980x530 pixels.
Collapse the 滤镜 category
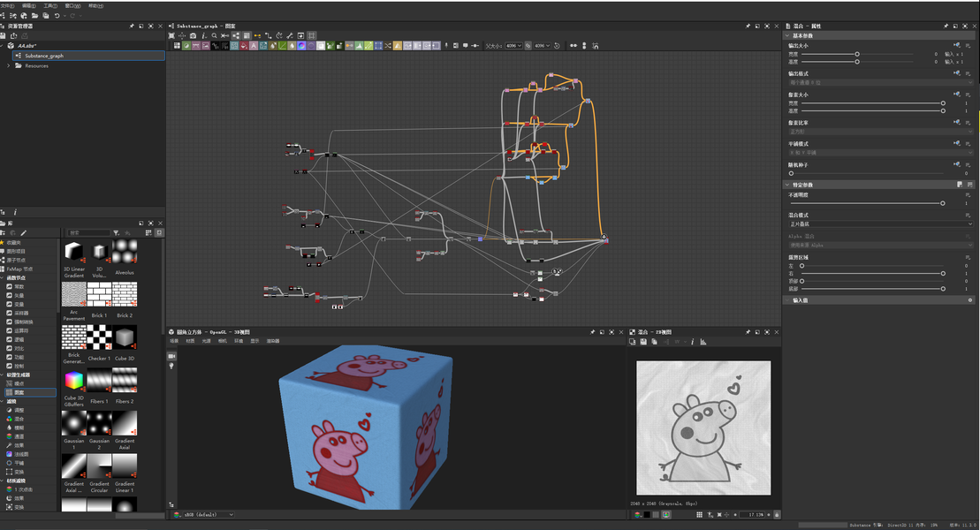click(3, 401)
